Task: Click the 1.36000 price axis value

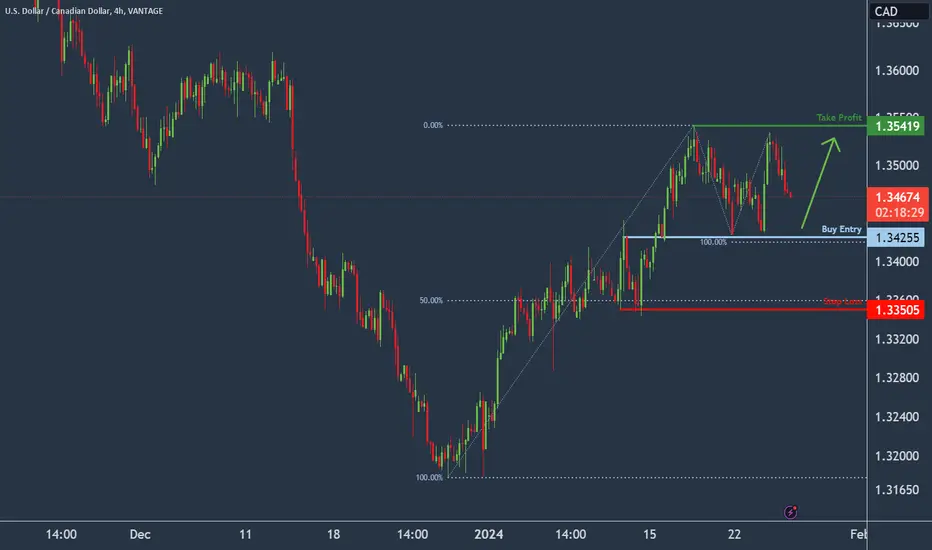Action: click(x=896, y=71)
